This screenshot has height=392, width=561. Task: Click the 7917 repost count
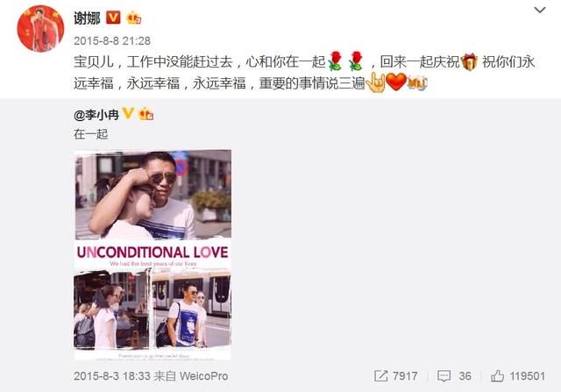click(x=405, y=376)
